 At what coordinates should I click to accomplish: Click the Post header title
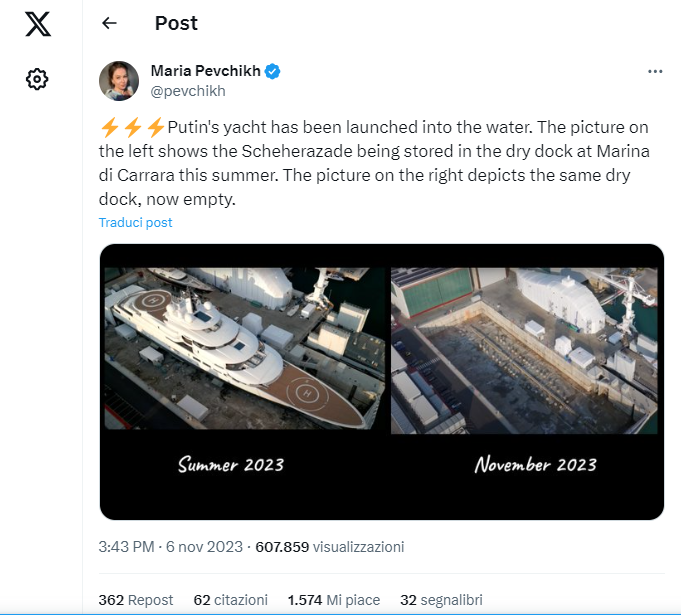(176, 23)
